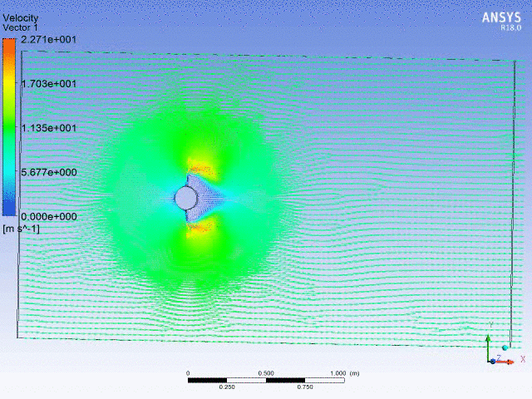Click the scale label 0.750
This screenshot has width=532, height=399.
(x=305, y=387)
